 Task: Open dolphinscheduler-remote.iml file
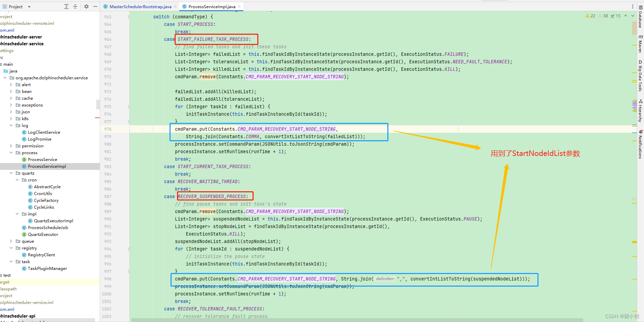tap(27, 23)
